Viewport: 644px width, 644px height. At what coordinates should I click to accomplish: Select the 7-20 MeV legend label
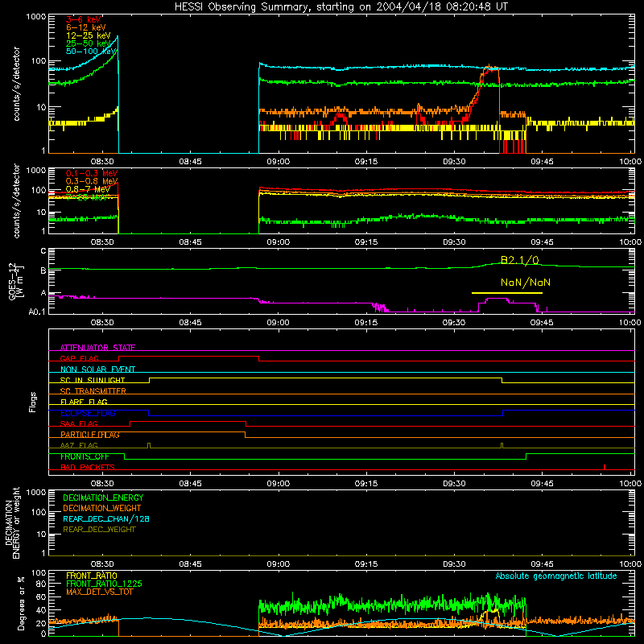point(87,197)
